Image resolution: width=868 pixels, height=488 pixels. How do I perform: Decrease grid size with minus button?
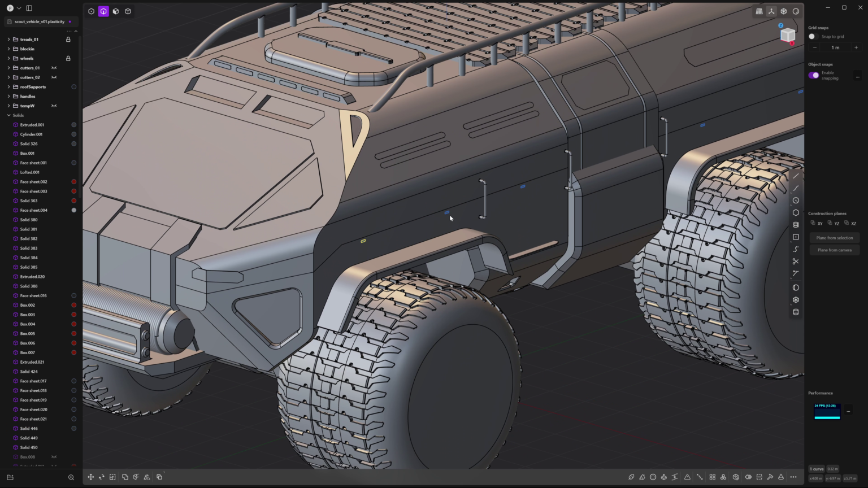(x=814, y=47)
